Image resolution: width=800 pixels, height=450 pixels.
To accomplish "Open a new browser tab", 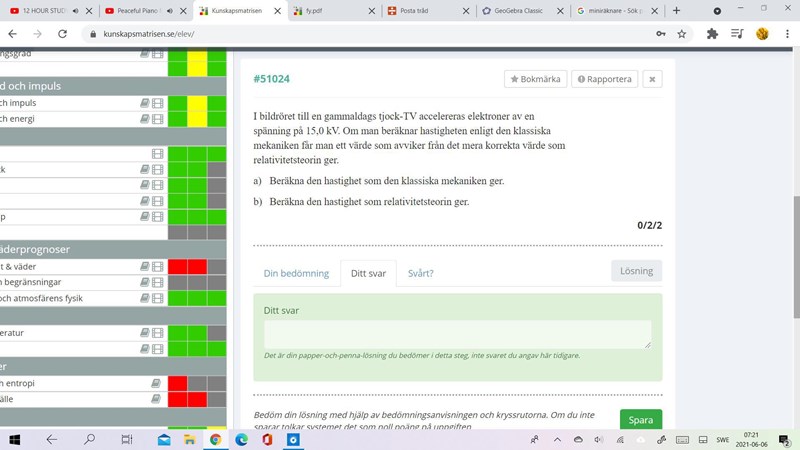I will pyautogui.click(x=677, y=10).
